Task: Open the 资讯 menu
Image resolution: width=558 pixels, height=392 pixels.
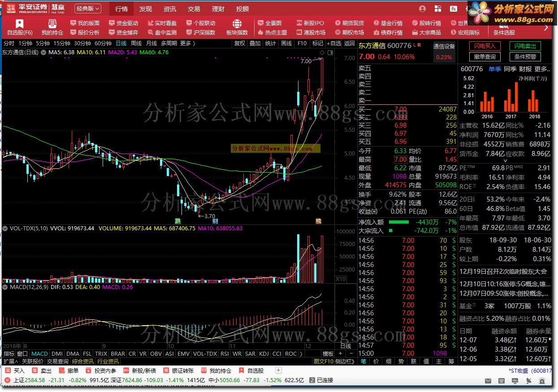Action: [169, 9]
